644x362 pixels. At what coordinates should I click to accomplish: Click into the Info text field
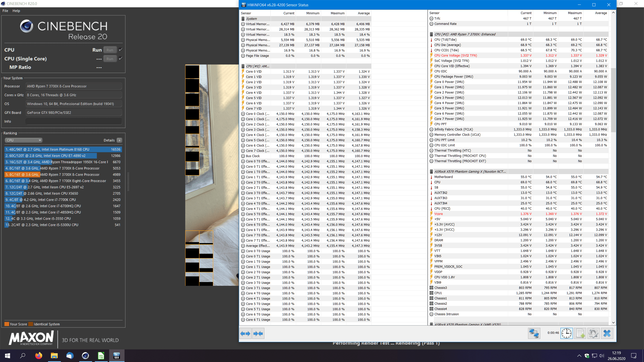click(x=74, y=121)
